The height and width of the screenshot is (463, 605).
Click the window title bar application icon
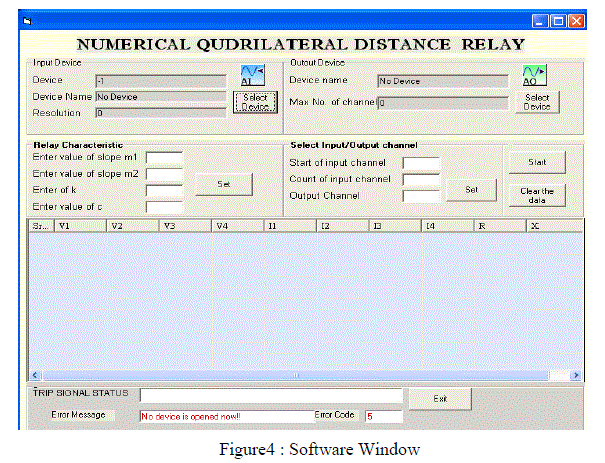27,20
